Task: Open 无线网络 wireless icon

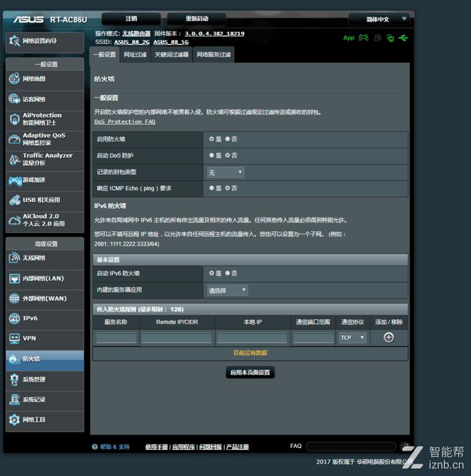Action: [14, 258]
